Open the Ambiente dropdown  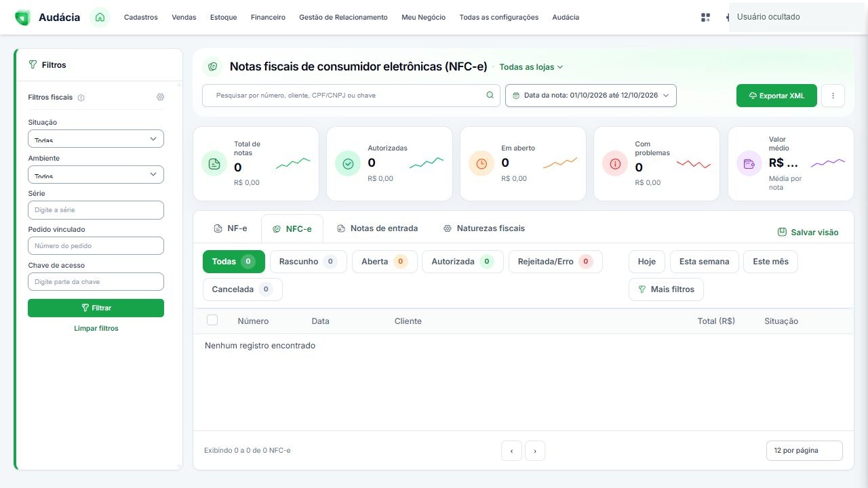coord(96,174)
